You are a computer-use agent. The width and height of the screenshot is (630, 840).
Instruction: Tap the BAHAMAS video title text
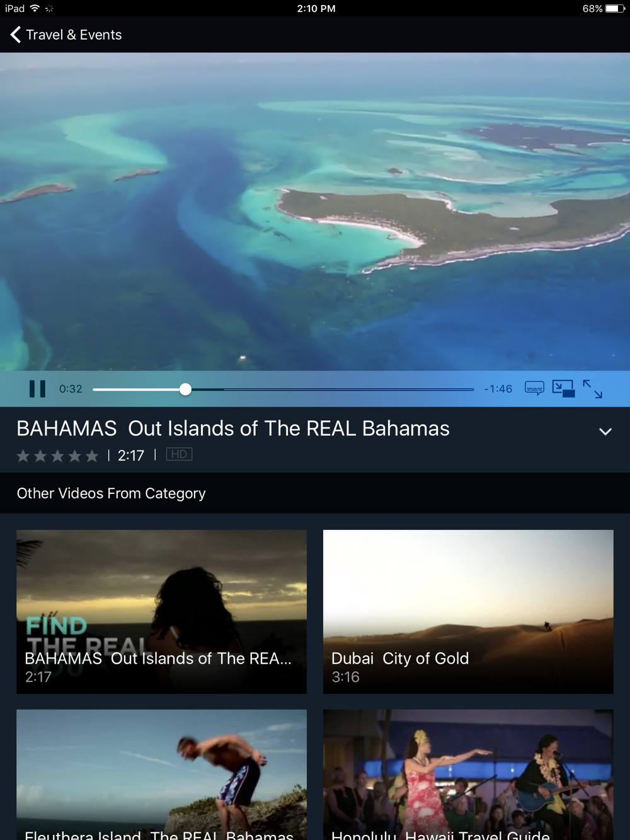tap(233, 429)
